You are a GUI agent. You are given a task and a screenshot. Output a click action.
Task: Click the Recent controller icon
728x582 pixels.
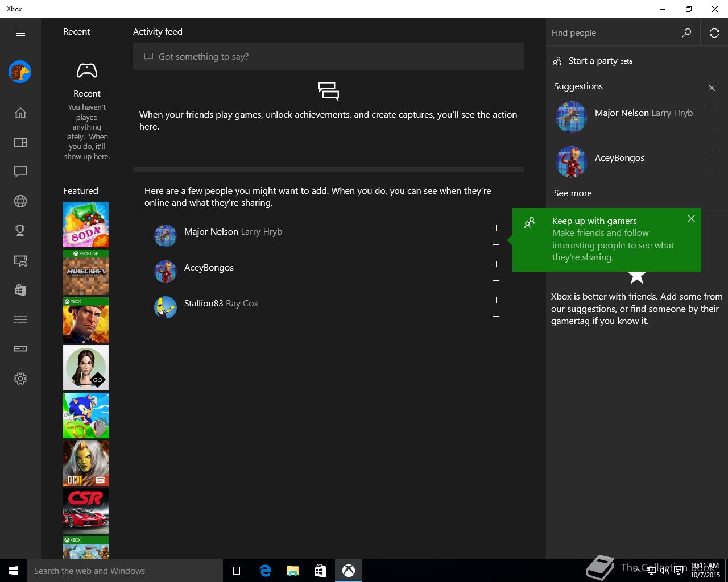(x=87, y=71)
